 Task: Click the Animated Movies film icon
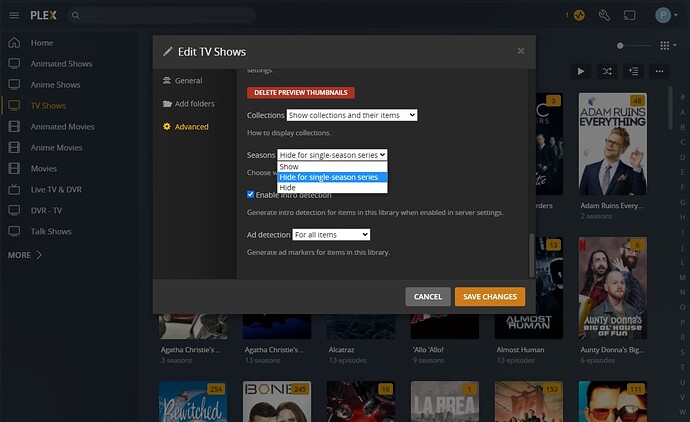tap(14, 127)
